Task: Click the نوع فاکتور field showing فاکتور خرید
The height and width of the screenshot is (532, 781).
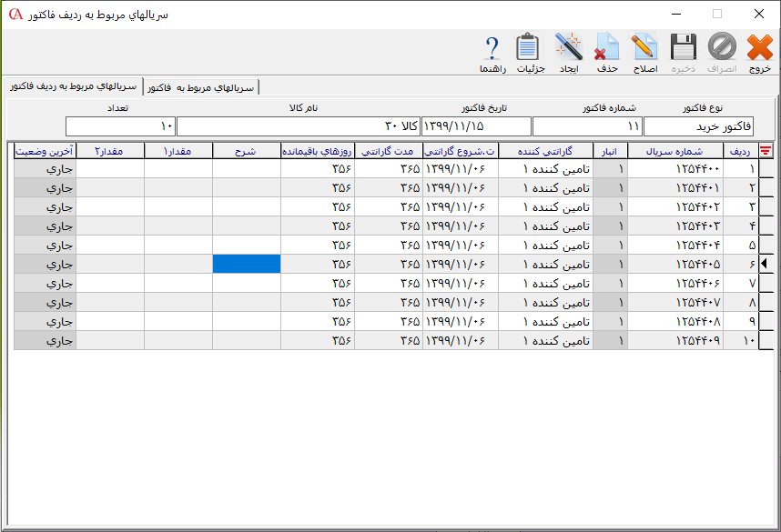Action: click(x=698, y=125)
